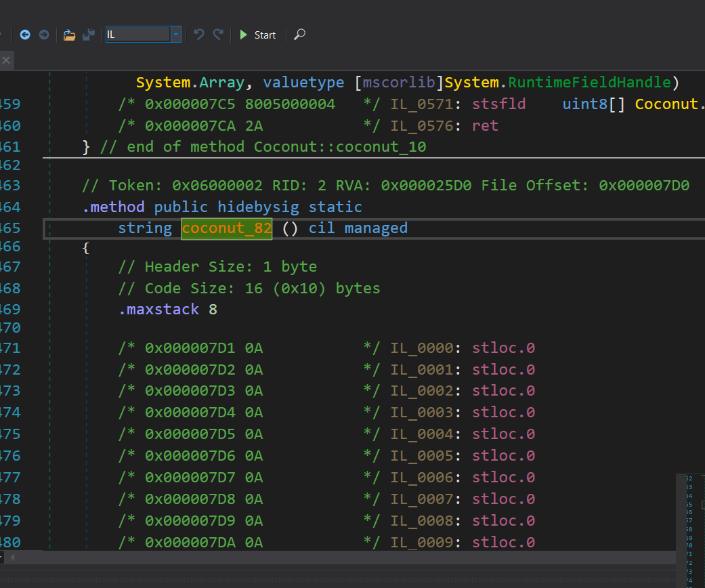Click inside the IL language combo box
This screenshot has width=705, height=588.
point(137,35)
